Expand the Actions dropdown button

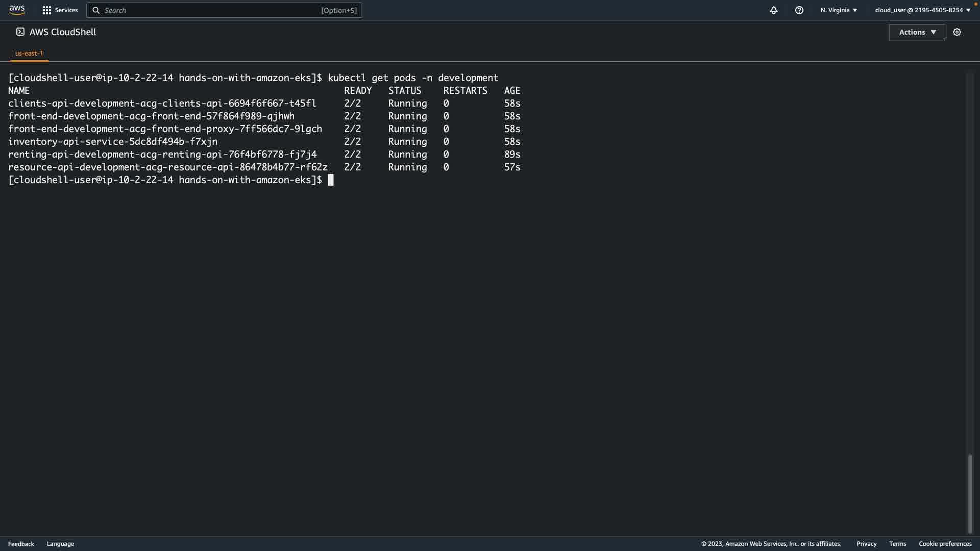click(x=917, y=32)
